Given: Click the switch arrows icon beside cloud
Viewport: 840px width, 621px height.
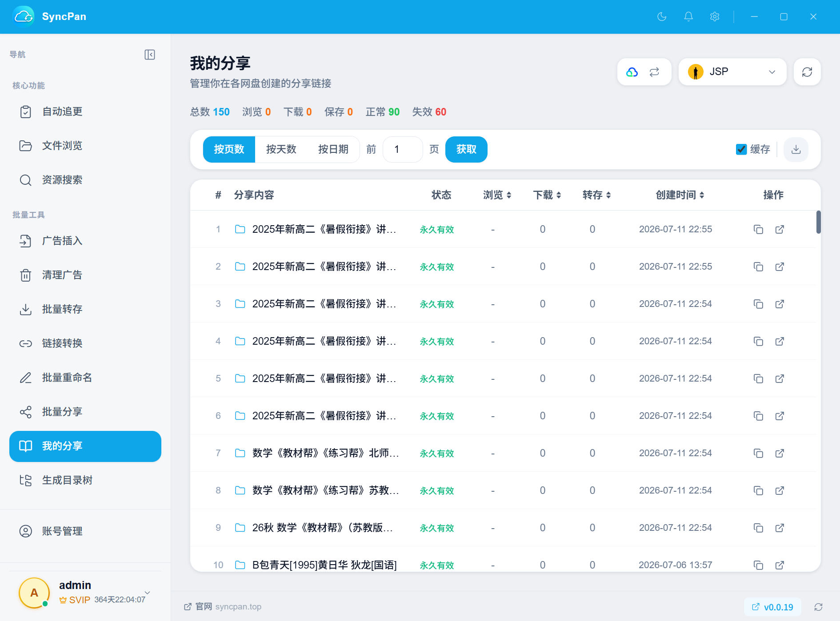Looking at the screenshot, I should coord(654,72).
